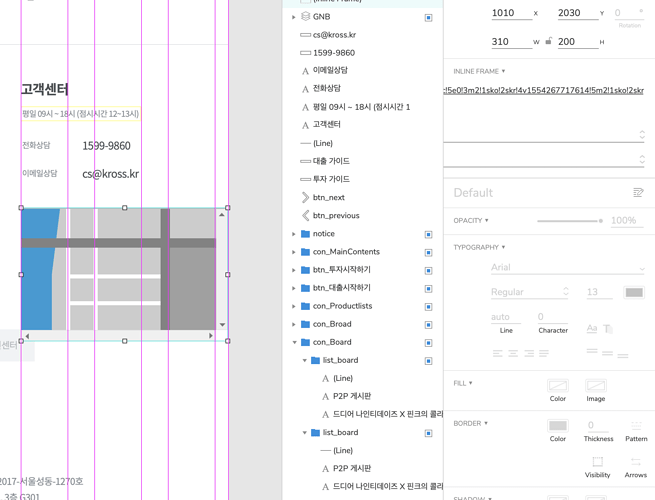Click the Border Pattern icon
Viewport: 655px width, 500px height.
click(636, 426)
